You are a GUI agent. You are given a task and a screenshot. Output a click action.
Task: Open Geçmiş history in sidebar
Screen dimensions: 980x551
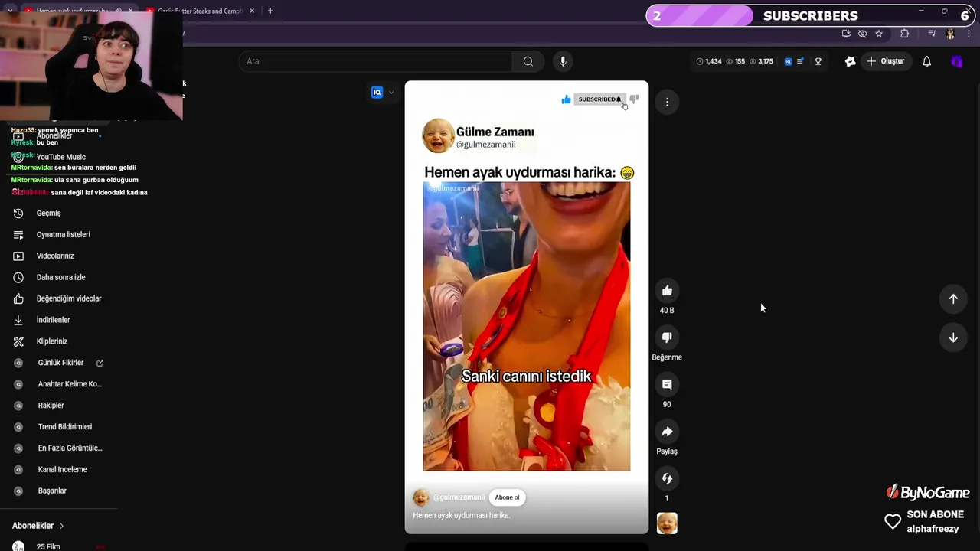tap(48, 214)
